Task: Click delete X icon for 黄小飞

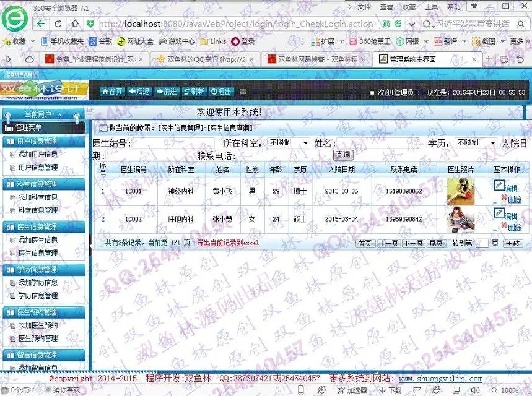Action: [x=504, y=197]
